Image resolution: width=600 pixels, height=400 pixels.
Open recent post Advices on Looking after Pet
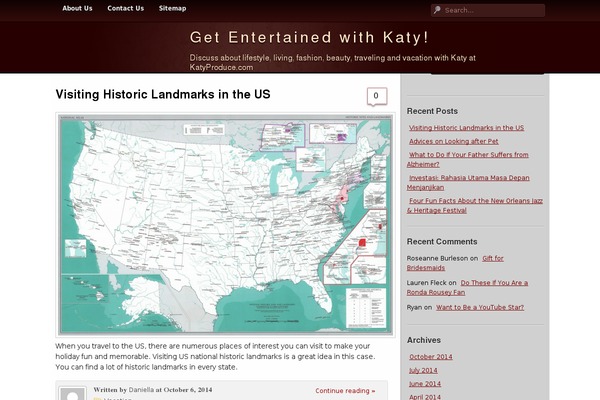[454, 141]
